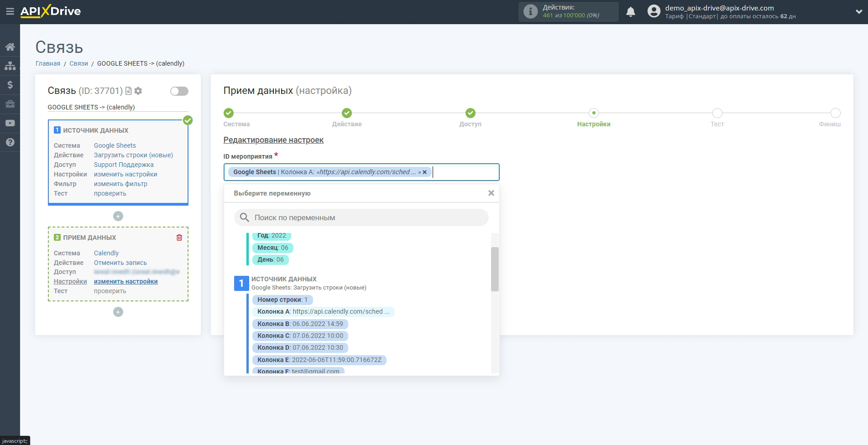Click the ИСТОЧНИК ДАННЫХ block header

coord(96,130)
